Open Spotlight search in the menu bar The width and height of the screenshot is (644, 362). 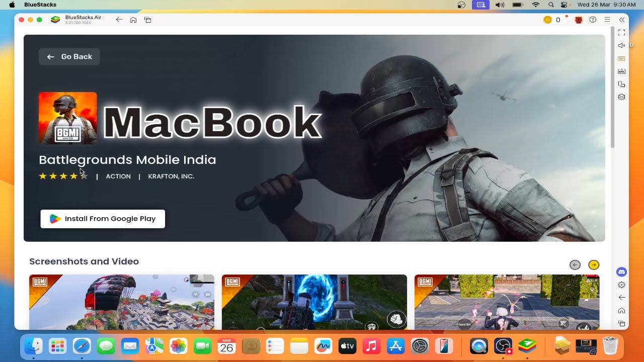tap(551, 5)
